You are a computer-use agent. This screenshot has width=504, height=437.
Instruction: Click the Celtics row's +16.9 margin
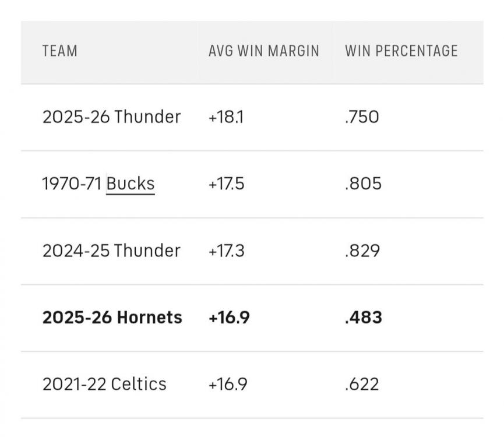pos(227,385)
